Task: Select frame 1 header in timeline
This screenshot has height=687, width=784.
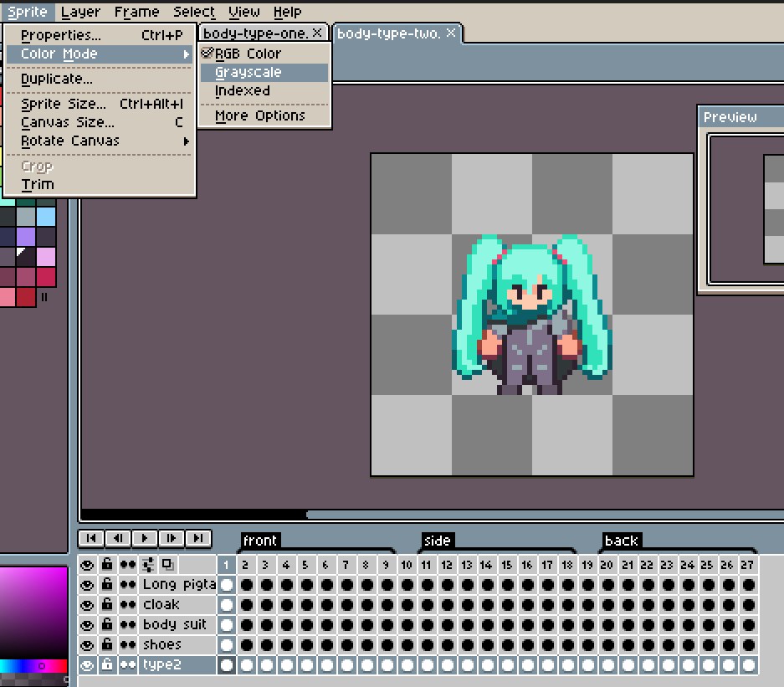Action: tap(226, 565)
